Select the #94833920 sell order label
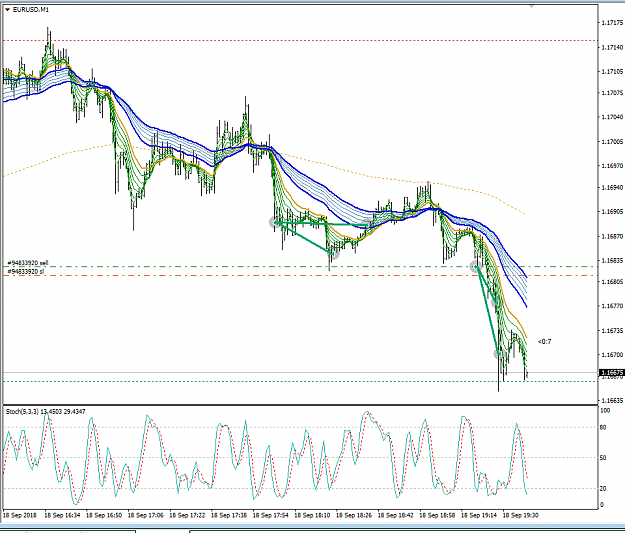The width and height of the screenshot is (625, 533). [x=28, y=263]
